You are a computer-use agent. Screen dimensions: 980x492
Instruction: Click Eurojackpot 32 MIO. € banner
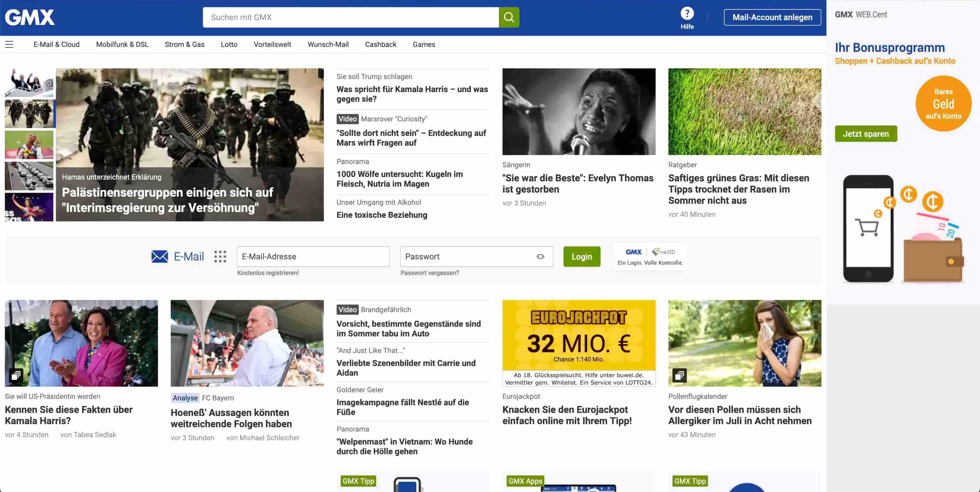(579, 343)
